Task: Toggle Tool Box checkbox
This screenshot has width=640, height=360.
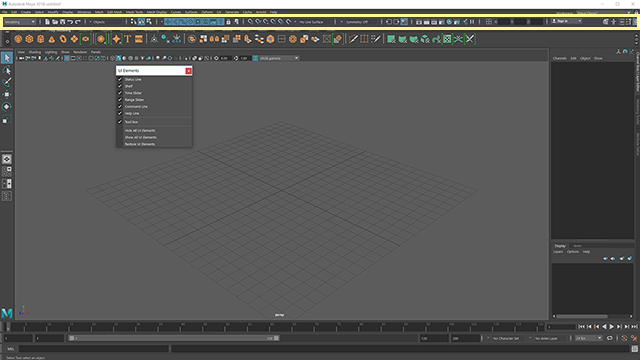Action: point(120,122)
